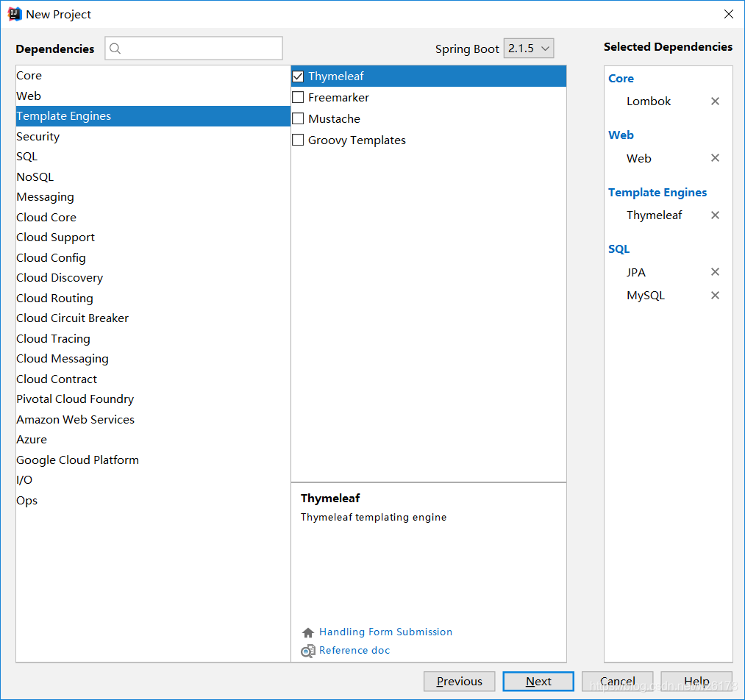This screenshot has height=700, width=745.
Task: Open Cloud Routing category
Action: click(153, 298)
